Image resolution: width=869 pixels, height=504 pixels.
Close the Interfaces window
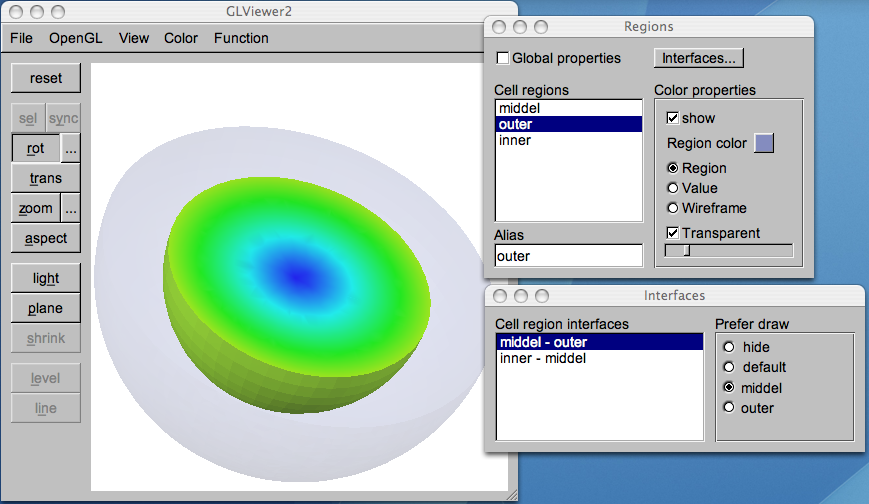[500, 296]
